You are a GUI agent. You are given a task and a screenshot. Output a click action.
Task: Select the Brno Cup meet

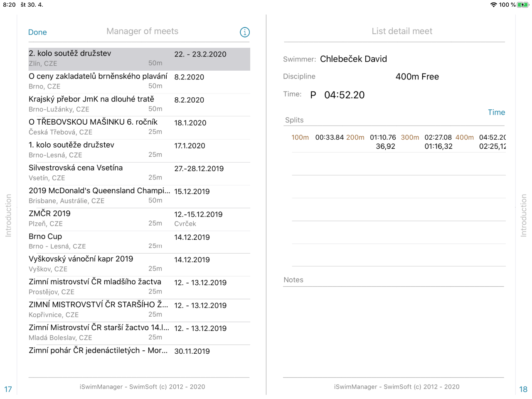tap(139, 241)
